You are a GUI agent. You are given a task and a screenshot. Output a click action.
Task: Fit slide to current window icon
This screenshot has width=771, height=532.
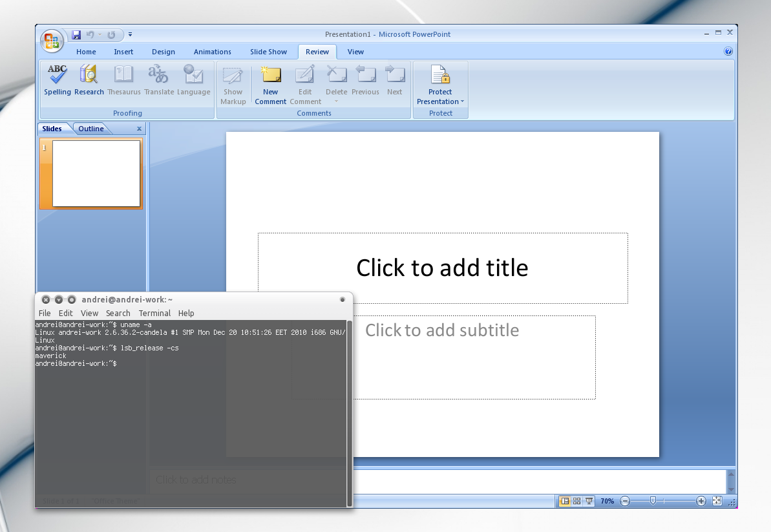pos(717,501)
